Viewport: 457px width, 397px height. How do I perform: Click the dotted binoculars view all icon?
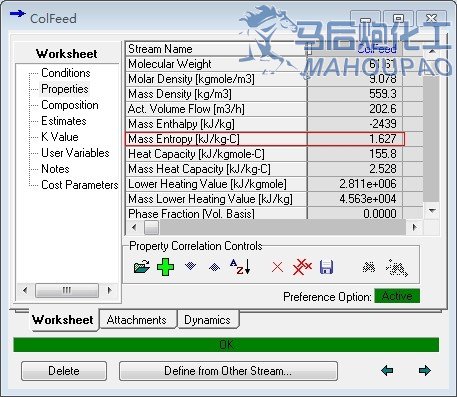coord(397,268)
